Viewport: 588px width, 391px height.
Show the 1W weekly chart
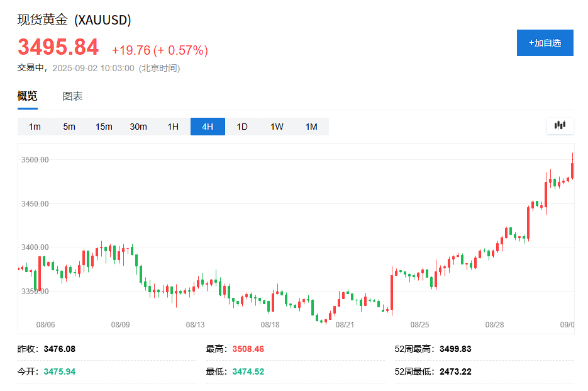click(277, 127)
